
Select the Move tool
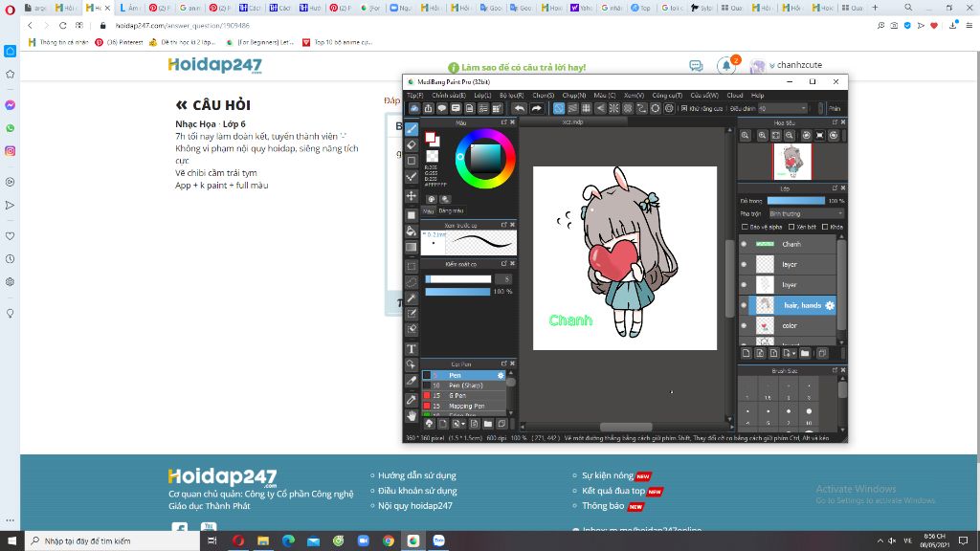[412, 195]
